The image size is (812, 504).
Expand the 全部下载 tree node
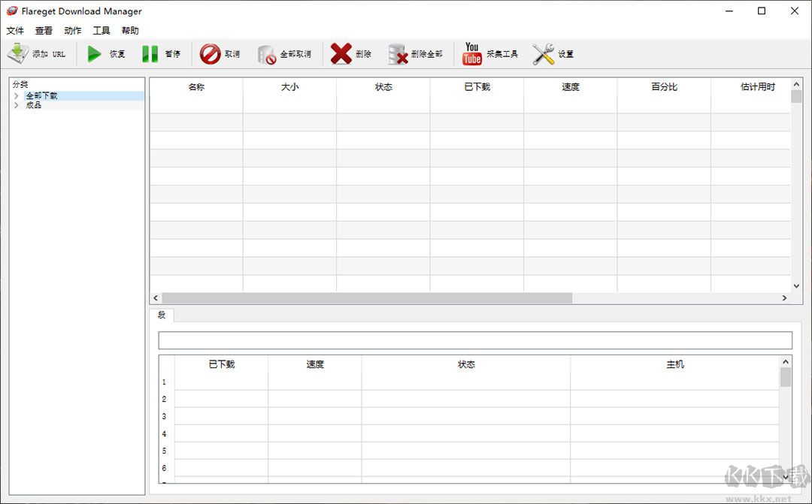[x=17, y=96]
